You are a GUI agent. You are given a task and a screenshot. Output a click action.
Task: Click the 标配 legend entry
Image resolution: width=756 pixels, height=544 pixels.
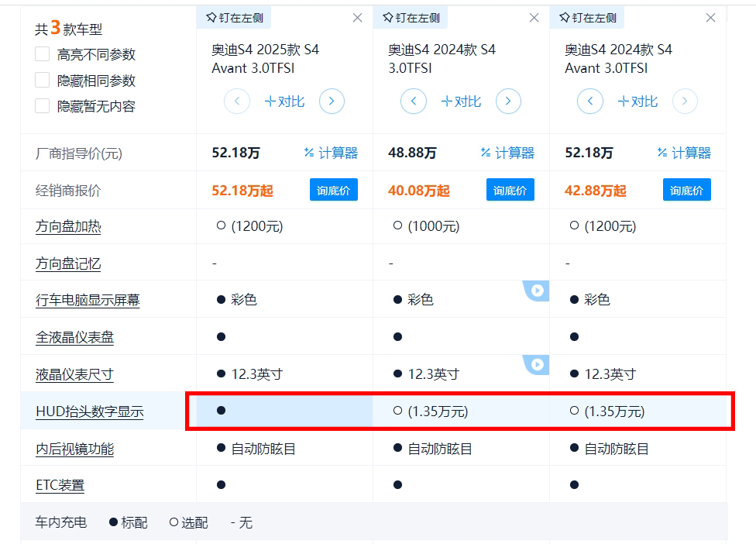point(129,522)
